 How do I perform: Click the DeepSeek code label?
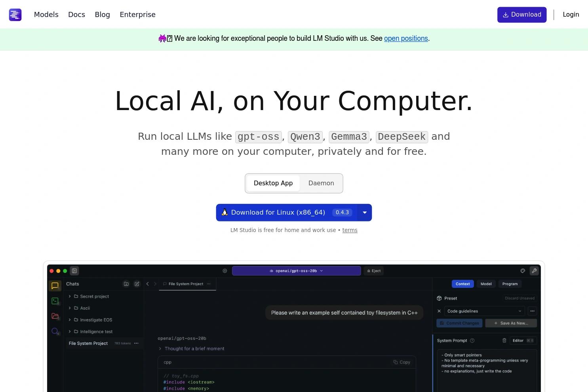402,137
